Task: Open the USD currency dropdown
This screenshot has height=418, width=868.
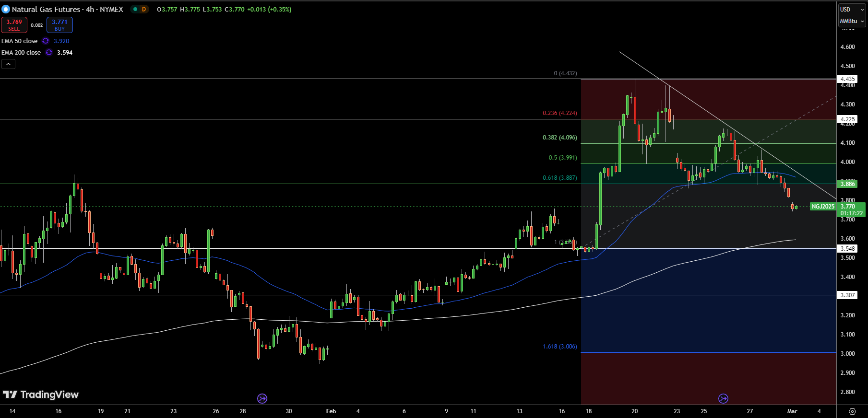Action: pos(852,9)
